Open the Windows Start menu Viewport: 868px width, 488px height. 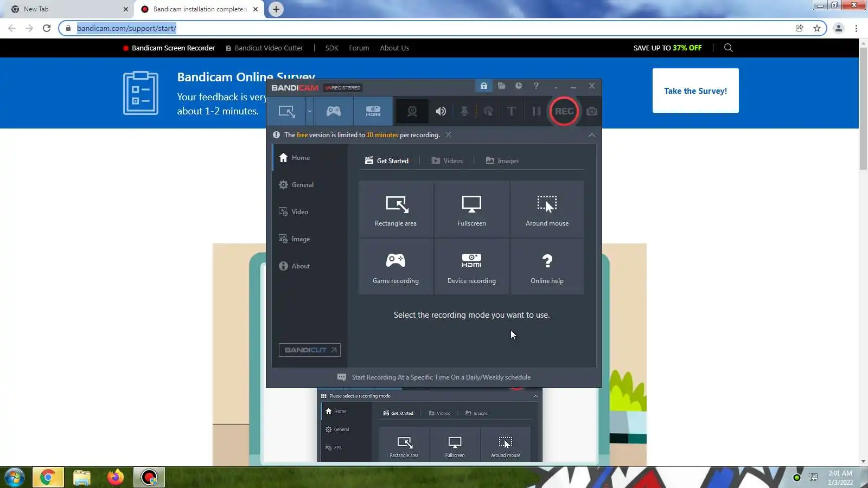[15, 478]
